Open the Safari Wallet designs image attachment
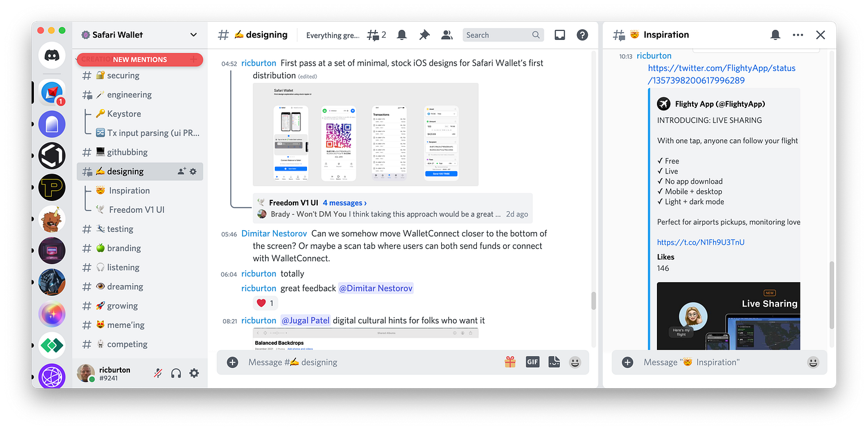 pyautogui.click(x=365, y=134)
